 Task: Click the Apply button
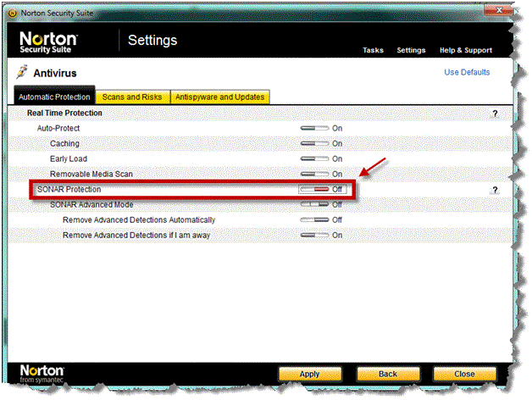tap(310, 374)
